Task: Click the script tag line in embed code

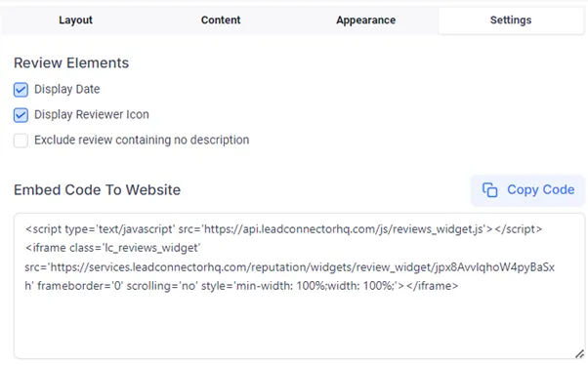Action: [283, 229]
